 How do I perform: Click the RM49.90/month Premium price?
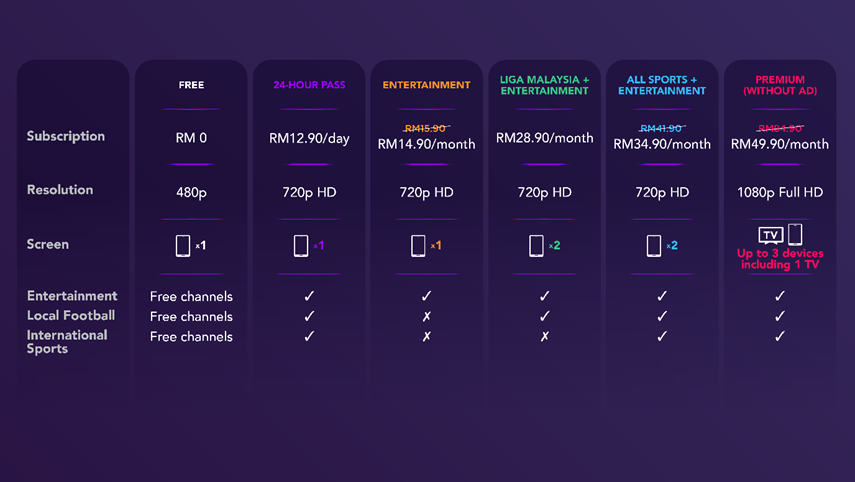pos(780,144)
